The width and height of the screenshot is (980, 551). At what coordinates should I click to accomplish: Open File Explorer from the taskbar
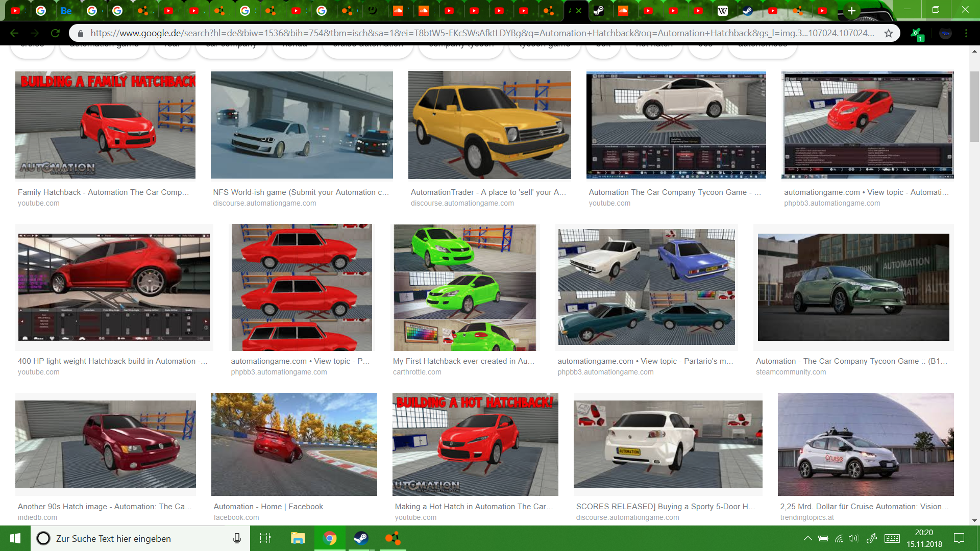coord(298,538)
